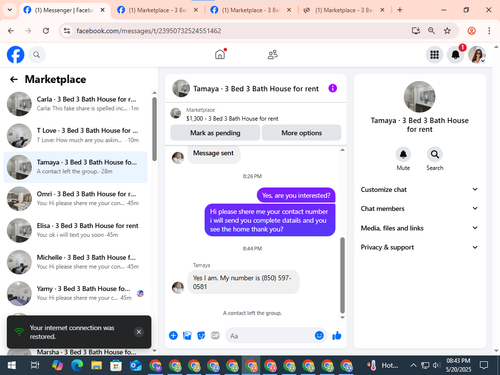
Task: Open the tab search dropdown arrow
Action: point(10,10)
